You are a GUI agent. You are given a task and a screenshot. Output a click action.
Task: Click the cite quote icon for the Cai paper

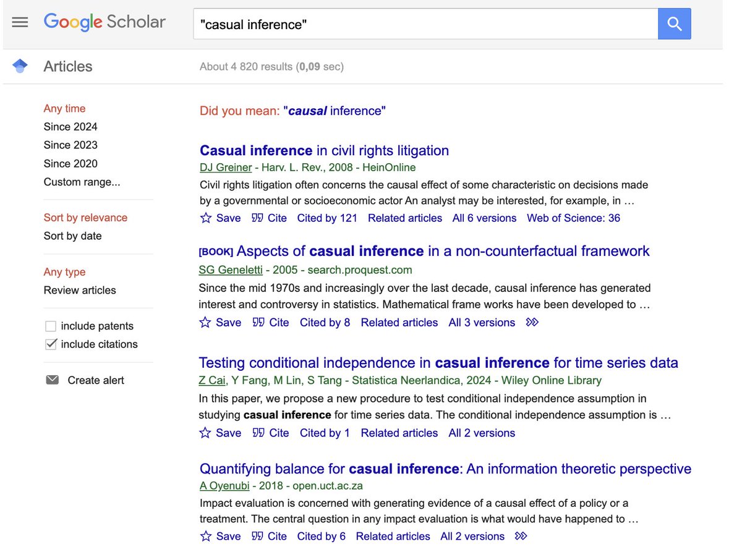[258, 433]
